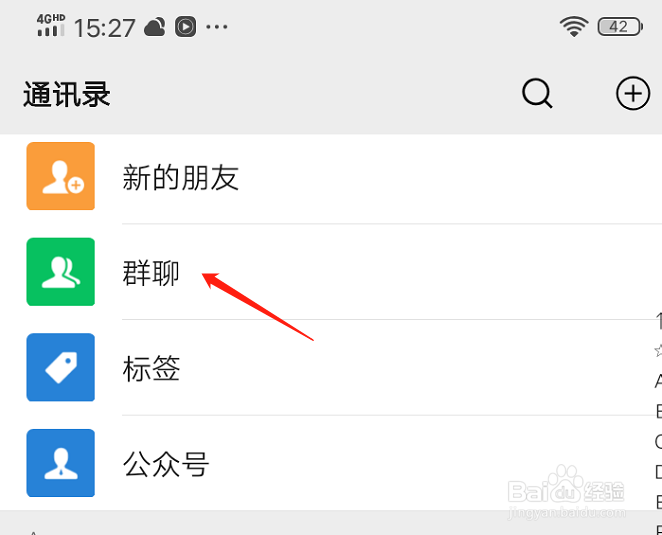
Task: Tap the 4G signal strength indicator
Action: [51, 25]
